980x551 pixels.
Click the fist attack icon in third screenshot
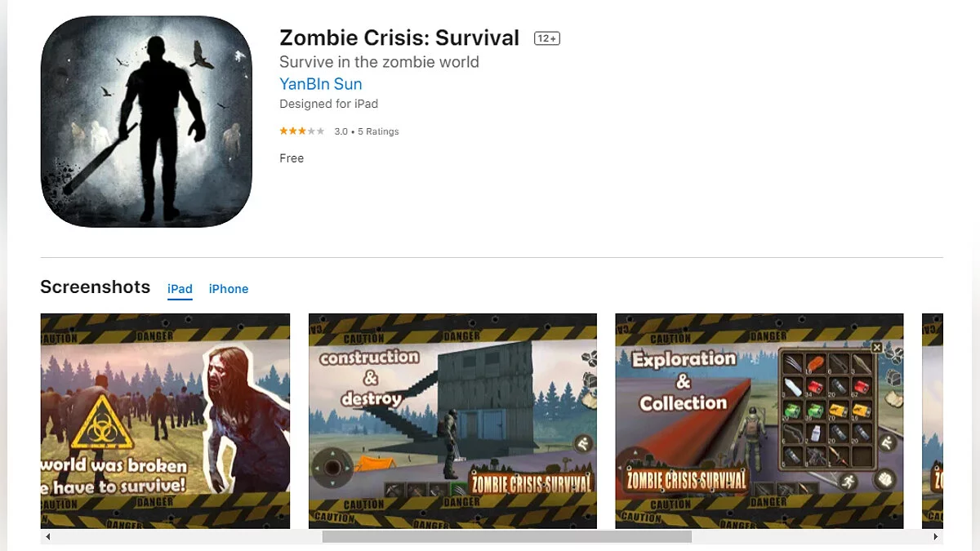pos(886,480)
